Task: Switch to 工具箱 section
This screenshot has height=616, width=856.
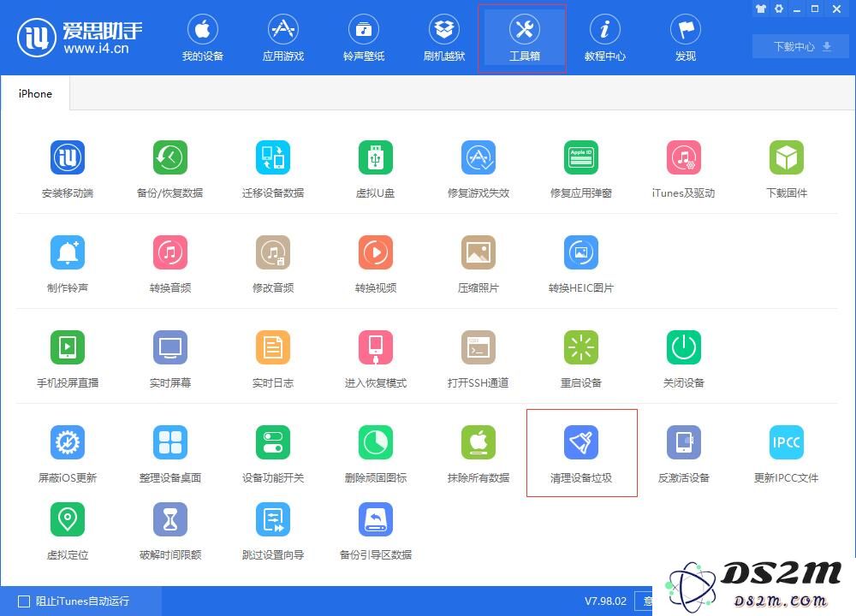Action: [525, 38]
